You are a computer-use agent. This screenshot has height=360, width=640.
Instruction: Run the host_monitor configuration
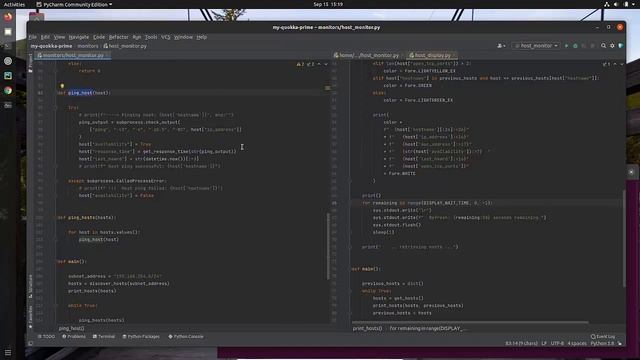[567, 46]
